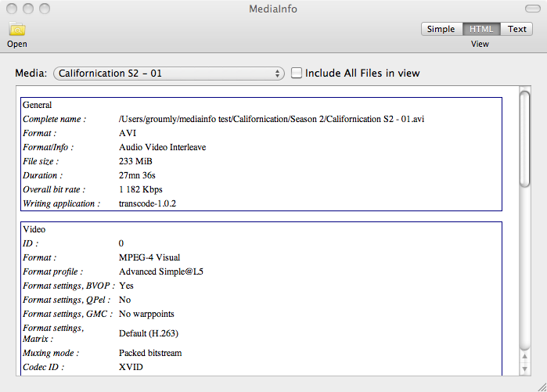Click the complete name file path text

point(272,119)
